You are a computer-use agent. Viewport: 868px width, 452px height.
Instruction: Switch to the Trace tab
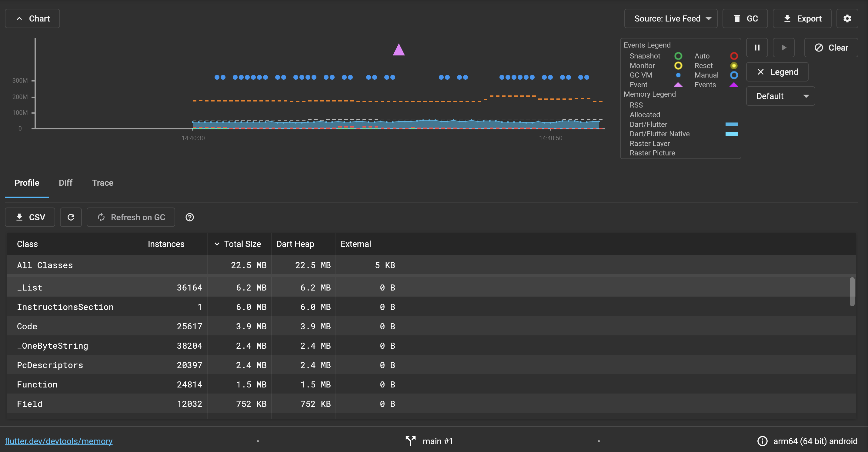[103, 183]
